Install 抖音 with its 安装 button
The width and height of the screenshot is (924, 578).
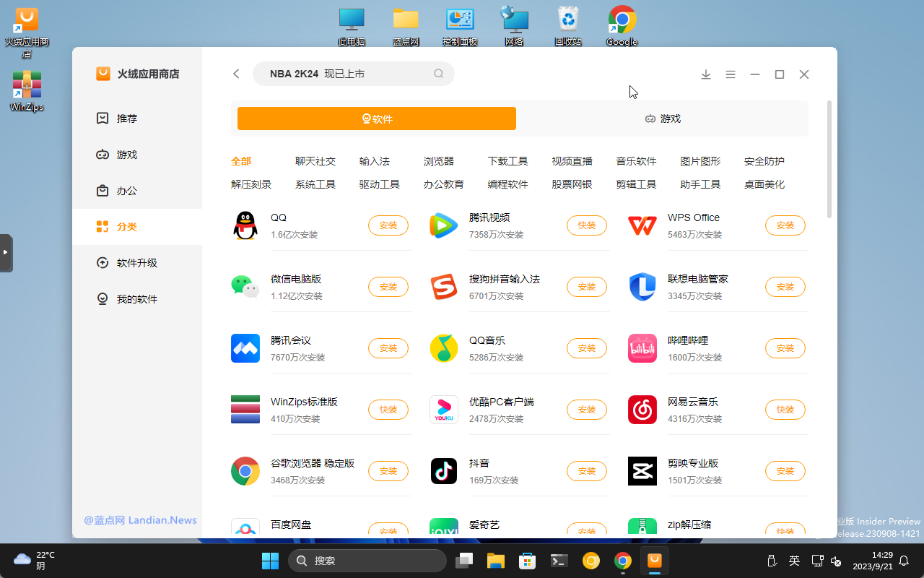(x=587, y=471)
